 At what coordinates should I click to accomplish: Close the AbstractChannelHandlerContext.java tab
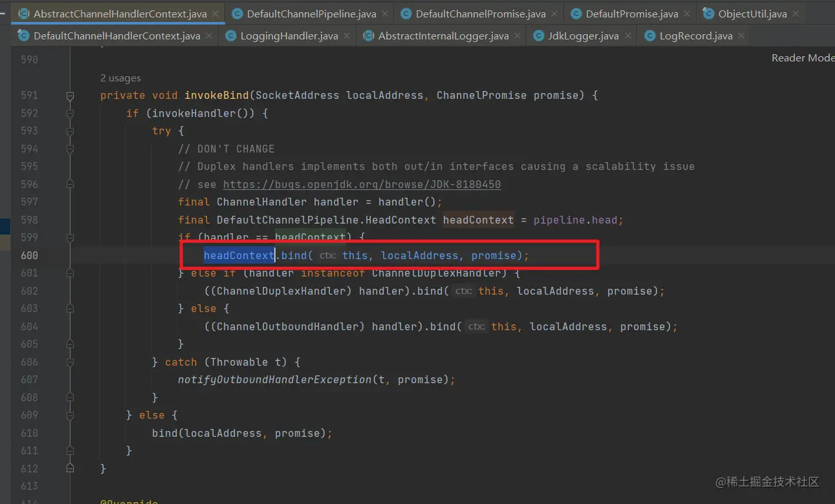(x=215, y=14)
